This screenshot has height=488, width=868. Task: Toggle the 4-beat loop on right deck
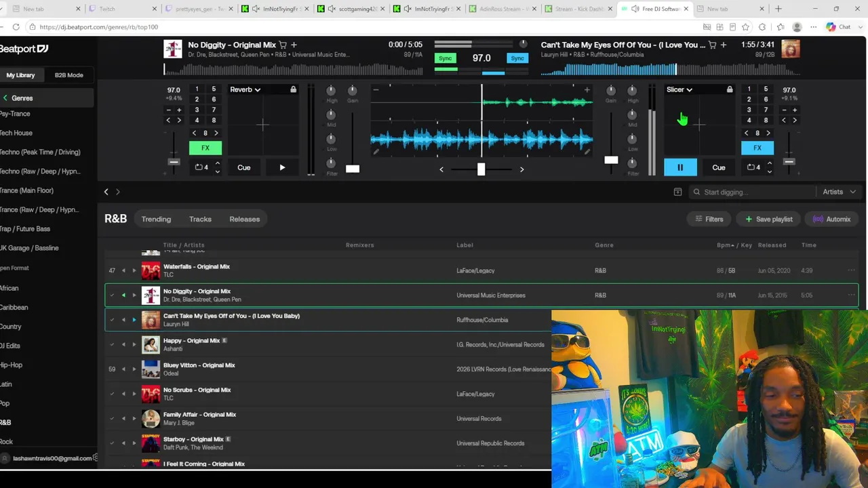pos(753,167)
